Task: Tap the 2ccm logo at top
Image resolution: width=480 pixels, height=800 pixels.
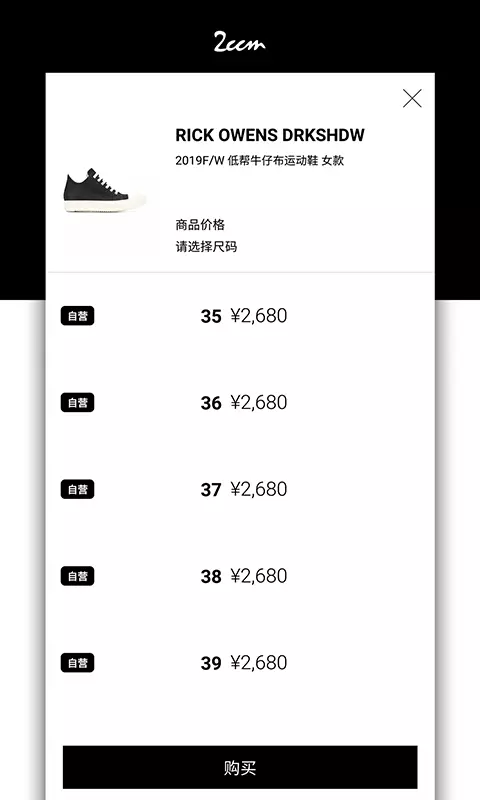Action: coord(239,42)
